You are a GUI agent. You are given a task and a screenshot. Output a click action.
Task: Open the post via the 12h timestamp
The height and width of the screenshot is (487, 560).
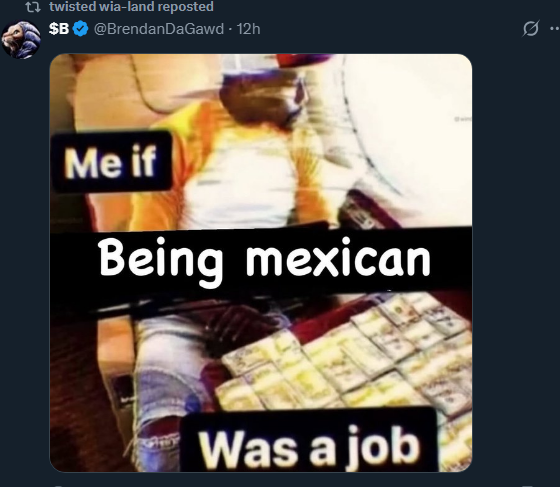(249, 29)
